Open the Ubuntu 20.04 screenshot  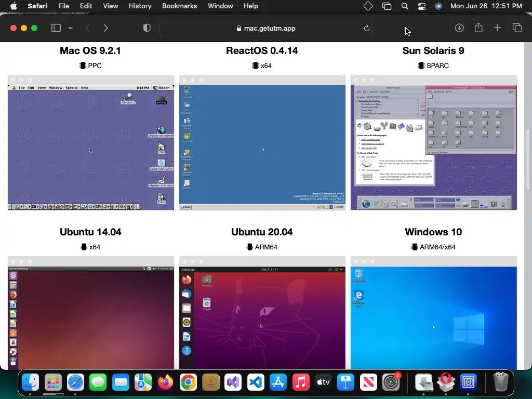click(x=262, y=312)
